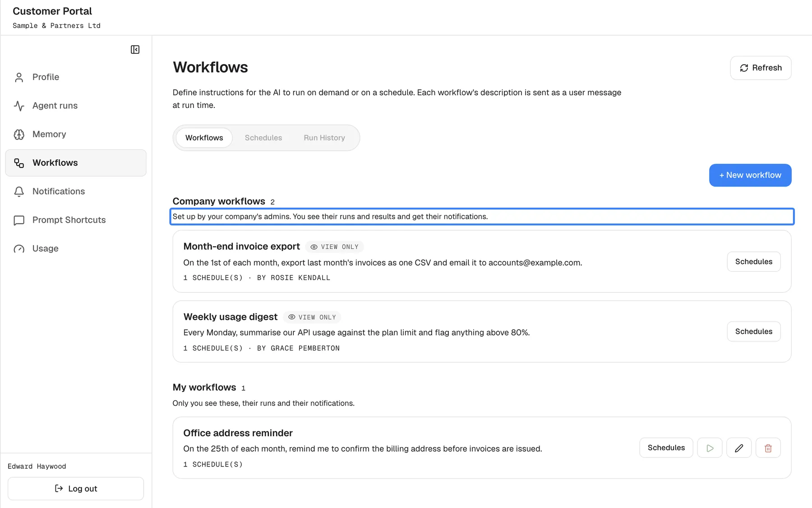Click the Weekly usage digest title
Image resolution: width=812 pixels, height=508 pixels.
230,317
